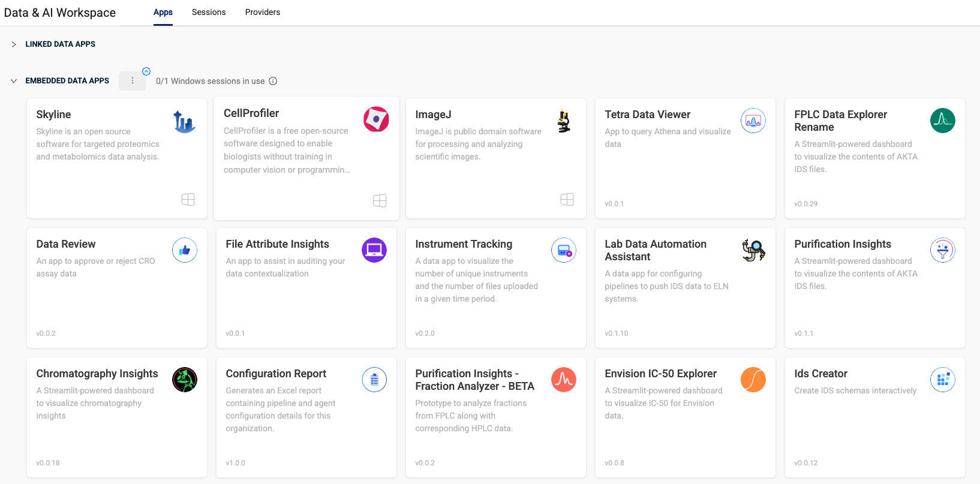The width and height of the screenshot is (980, 484).
Task: Click the Windows sessions info icon
Action: [273, 81]
